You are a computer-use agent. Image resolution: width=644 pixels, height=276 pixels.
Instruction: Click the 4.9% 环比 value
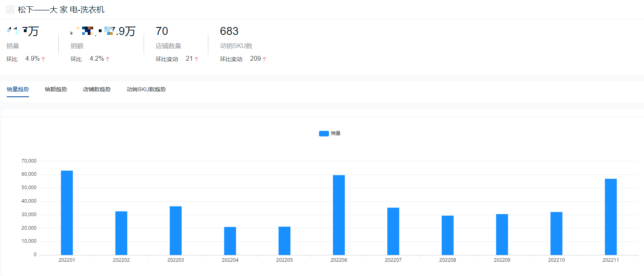33,59
